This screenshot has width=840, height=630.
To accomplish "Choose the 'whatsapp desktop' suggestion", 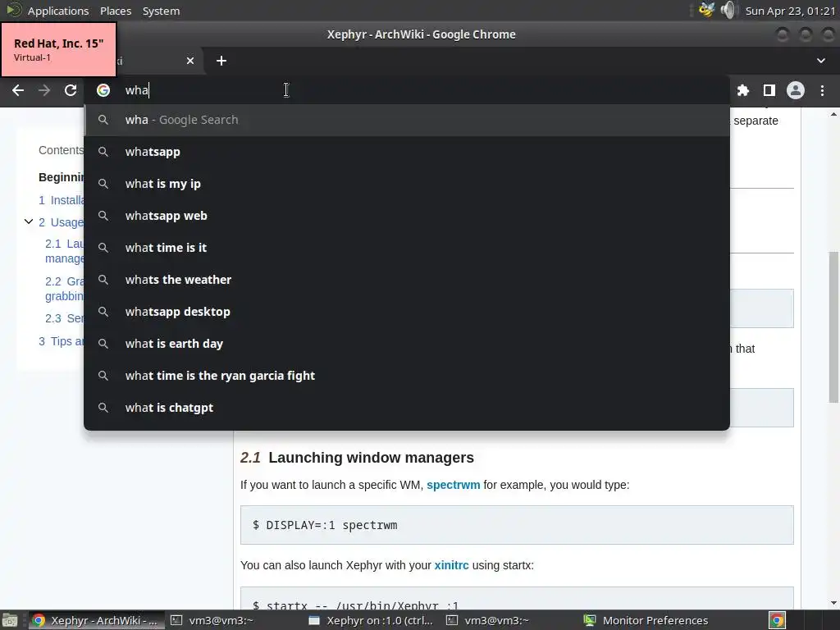I will pos(407,312).
